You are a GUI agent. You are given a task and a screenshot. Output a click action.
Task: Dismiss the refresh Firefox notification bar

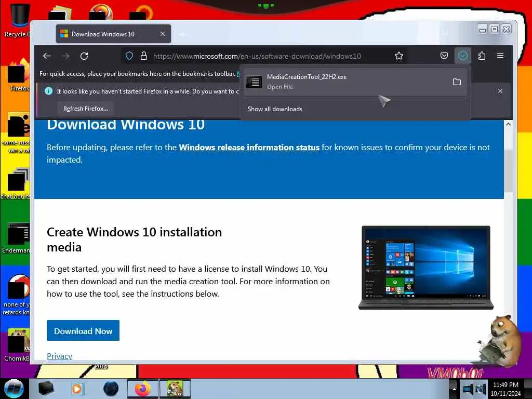(500, 91)
